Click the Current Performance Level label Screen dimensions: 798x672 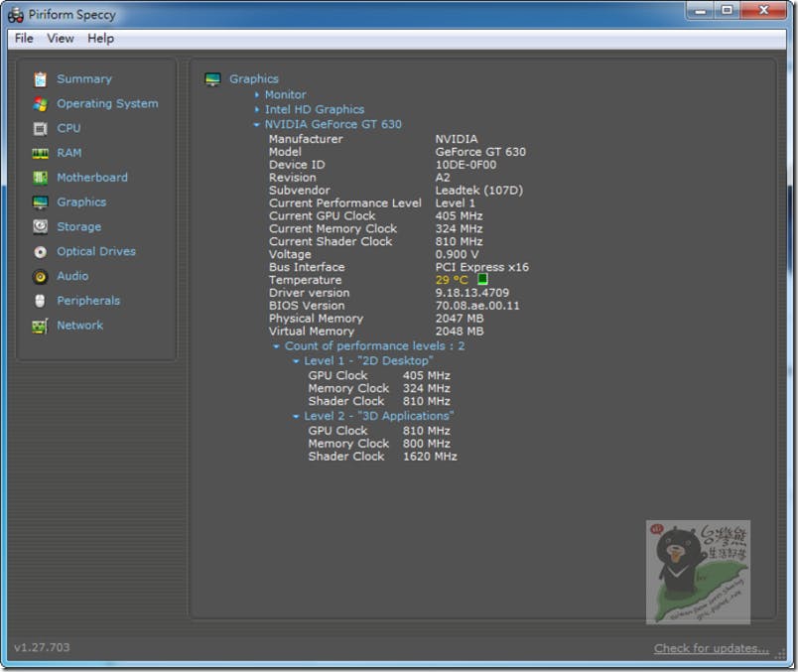(x=345, y=203)
